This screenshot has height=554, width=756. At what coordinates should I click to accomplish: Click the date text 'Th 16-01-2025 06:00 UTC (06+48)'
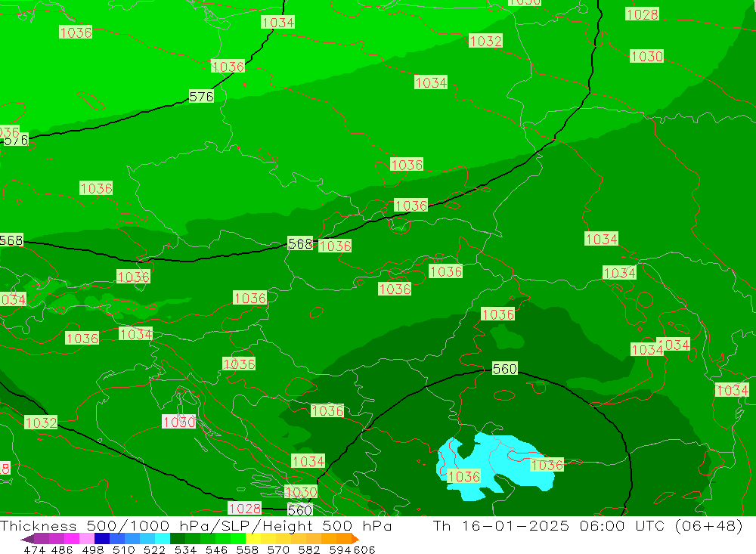[587, 525]
